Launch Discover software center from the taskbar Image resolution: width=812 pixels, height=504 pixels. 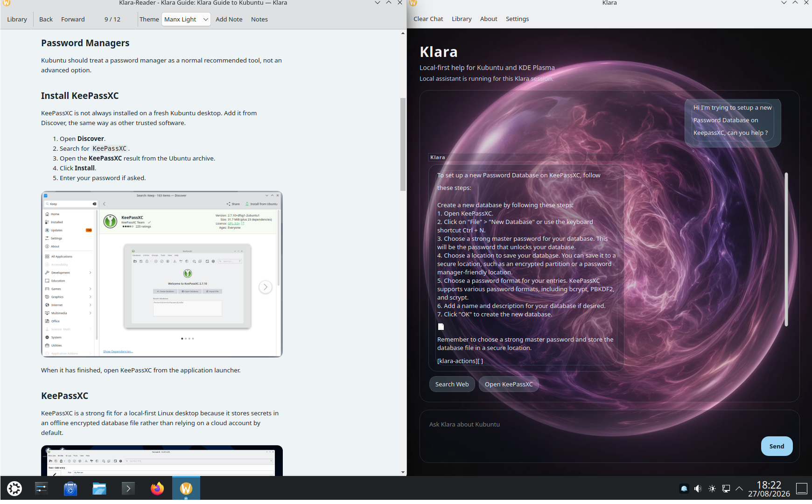pyautogui.click(x=70, y=489)
